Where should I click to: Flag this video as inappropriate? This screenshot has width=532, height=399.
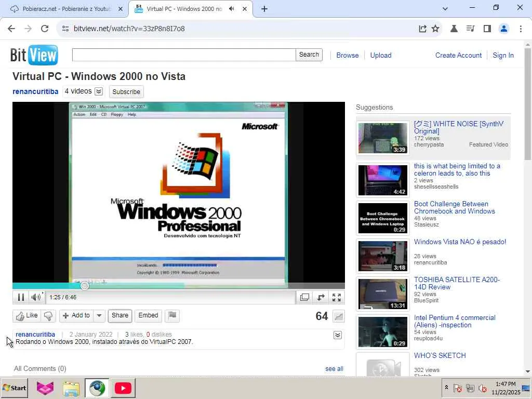click(x=172, y=315)
